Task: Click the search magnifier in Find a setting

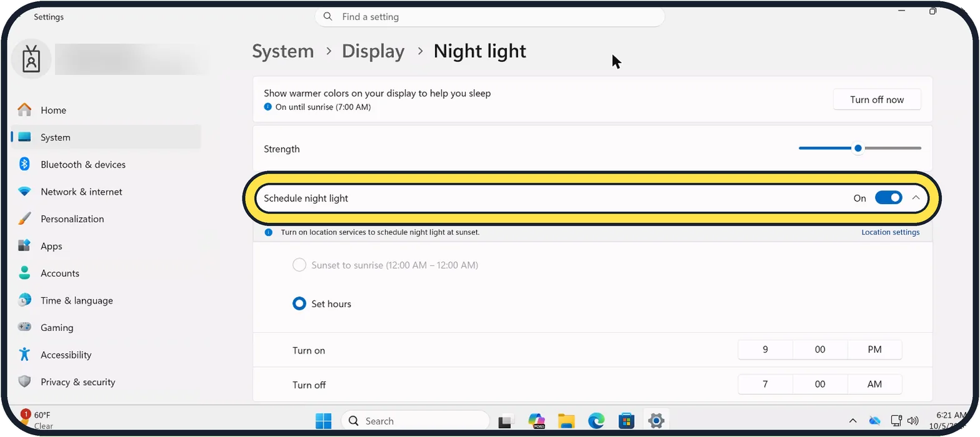Action: click(x=328, y=17)
